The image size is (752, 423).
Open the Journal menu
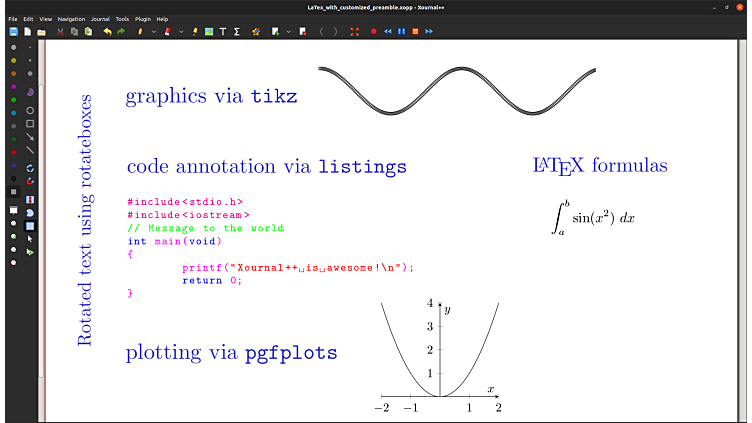click(100, 19)
